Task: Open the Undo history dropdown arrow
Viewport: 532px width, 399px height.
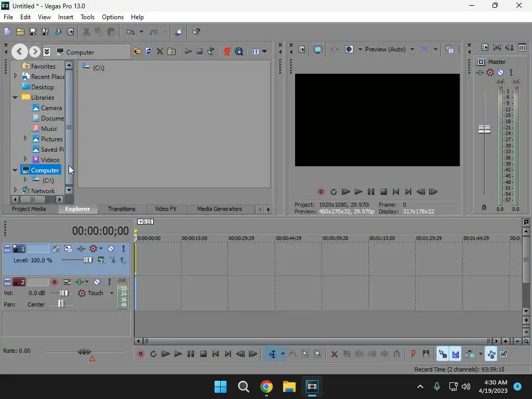Action: click(x=141, y=32)
